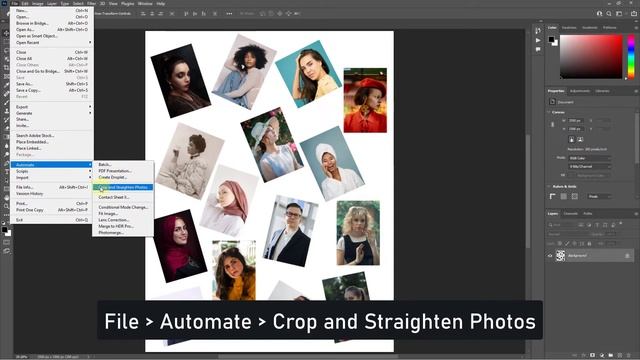Screen dimensions: 640x360
Task: Open the Window menu in the menu bar
Action: (x=145, y=4)
